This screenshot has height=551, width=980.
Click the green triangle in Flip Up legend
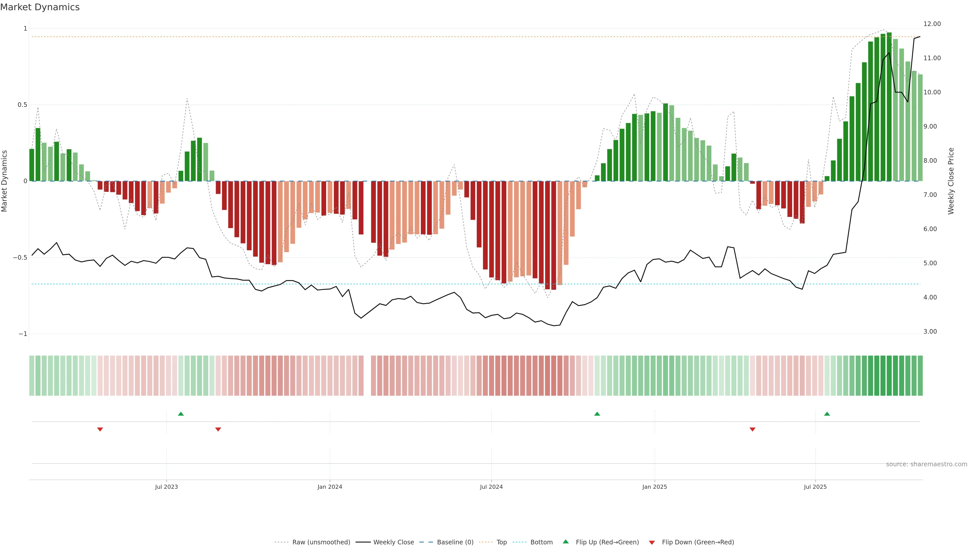(566, 542)
